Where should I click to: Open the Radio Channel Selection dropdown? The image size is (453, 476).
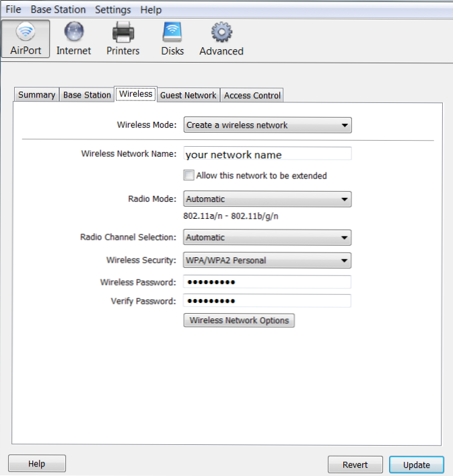[x=267, y=238]
